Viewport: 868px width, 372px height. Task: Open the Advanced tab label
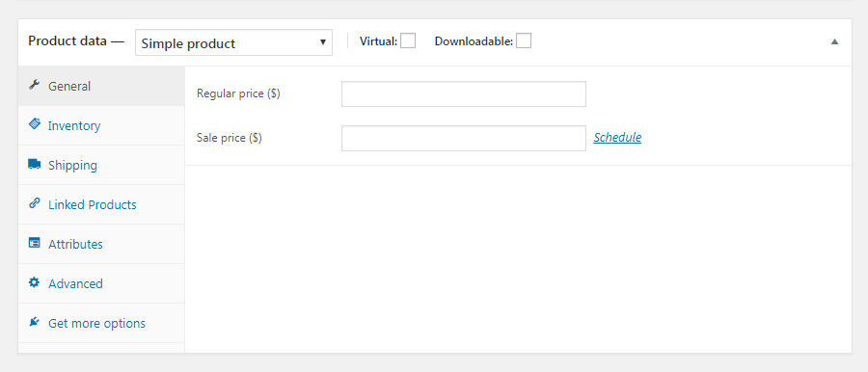click(x=75, y=283)
